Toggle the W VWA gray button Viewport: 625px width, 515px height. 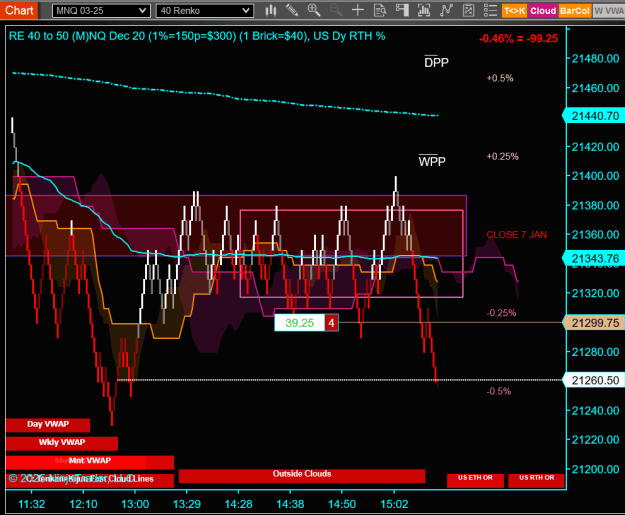[x=609, y=11]
